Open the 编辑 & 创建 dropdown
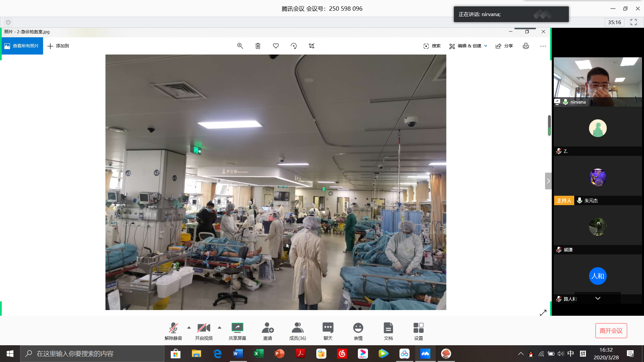The height and width of the screenshot is (362, 644). point(468,46)
